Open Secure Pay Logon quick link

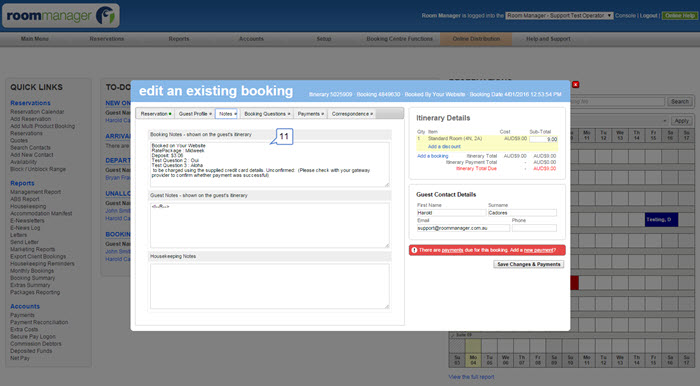[33, 336]
